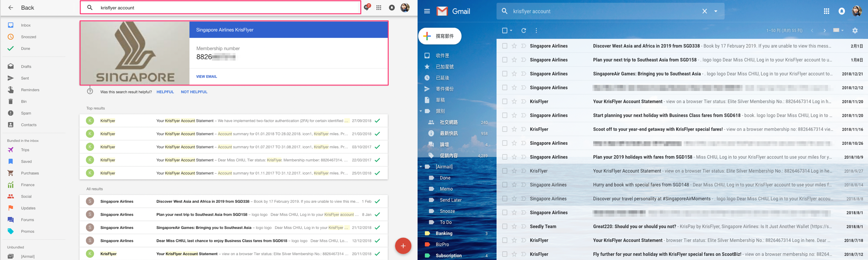Open Banking label in Gmail

coord(444,233)
